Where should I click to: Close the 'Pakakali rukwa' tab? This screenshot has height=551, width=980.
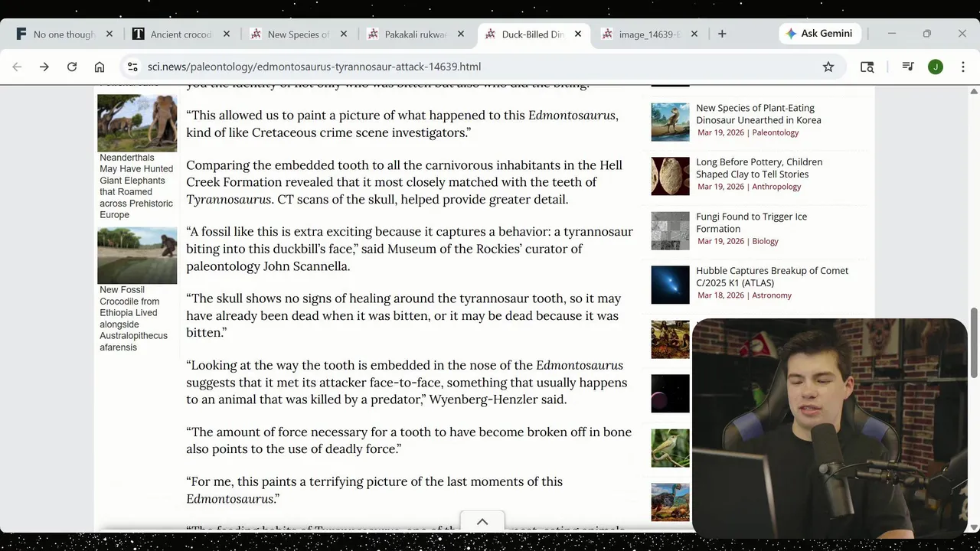461,34
